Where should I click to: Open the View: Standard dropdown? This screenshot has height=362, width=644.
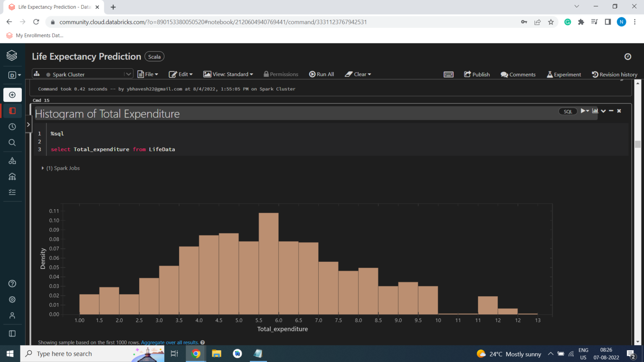coord(228,74)
